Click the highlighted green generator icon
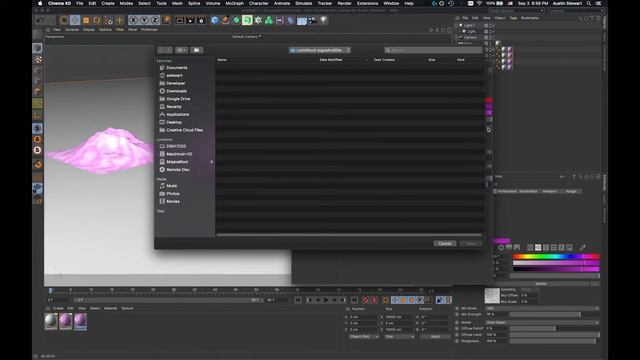Viewport: 640px width, 360px height. click(x=247, y=20)
